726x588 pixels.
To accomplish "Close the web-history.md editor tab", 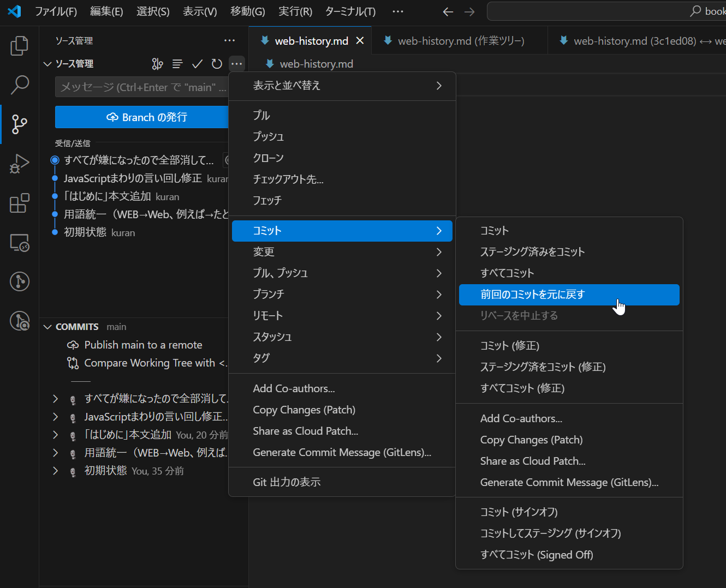I will [360, 41].
